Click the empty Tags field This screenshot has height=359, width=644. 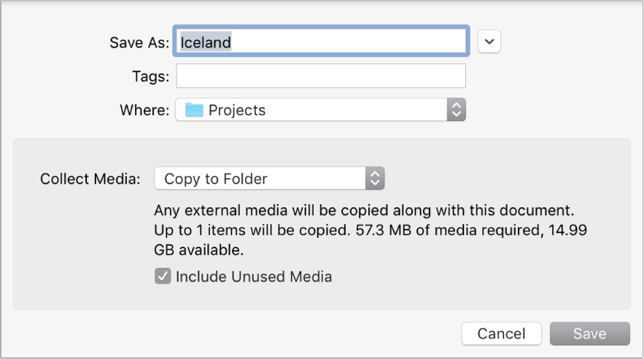321,76
